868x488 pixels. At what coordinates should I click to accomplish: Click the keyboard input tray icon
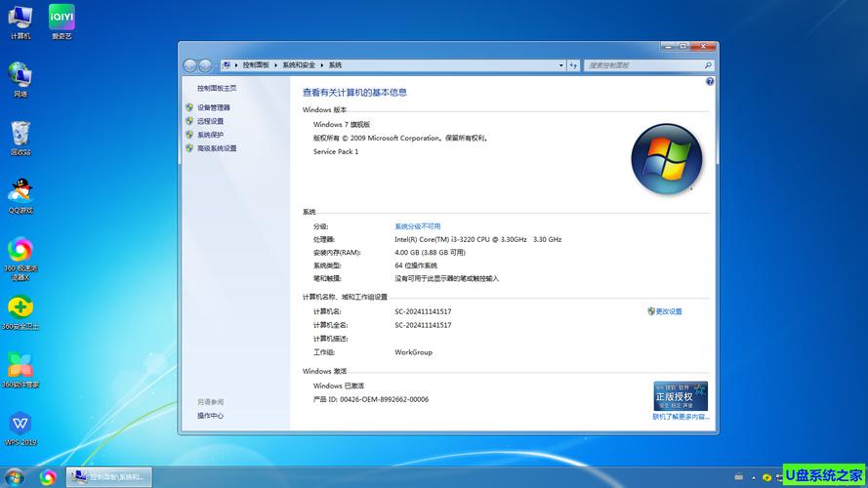coord(738,476)
